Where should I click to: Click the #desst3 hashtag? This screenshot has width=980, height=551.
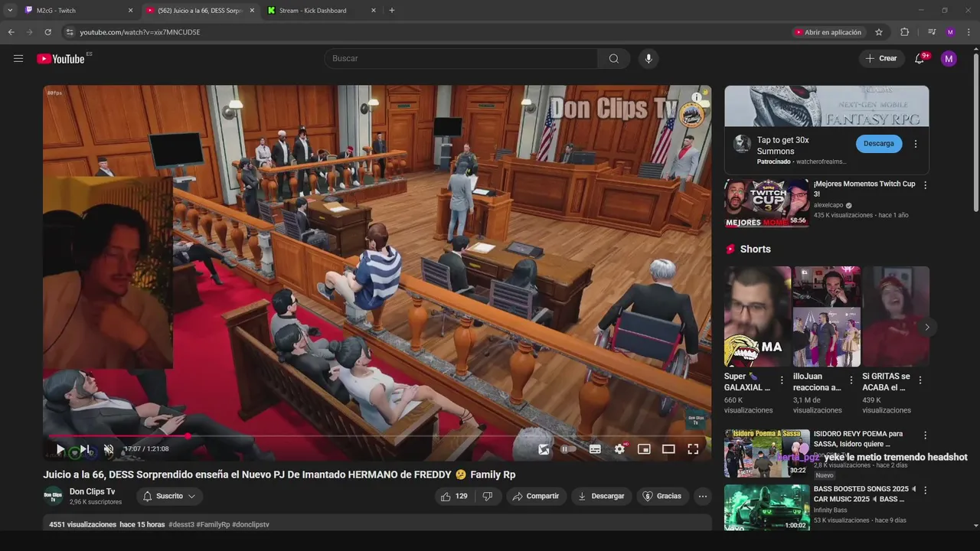[x=181, y=525]
